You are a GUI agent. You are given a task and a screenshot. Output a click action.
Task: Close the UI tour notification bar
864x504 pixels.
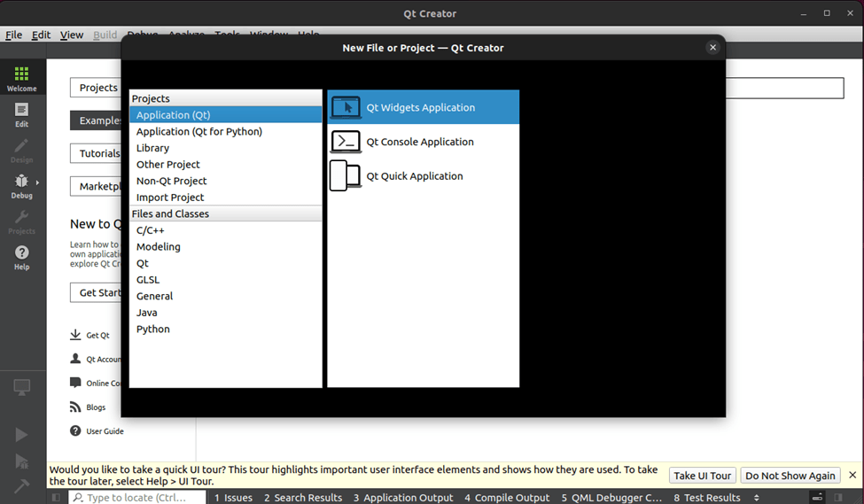(852, 475)
